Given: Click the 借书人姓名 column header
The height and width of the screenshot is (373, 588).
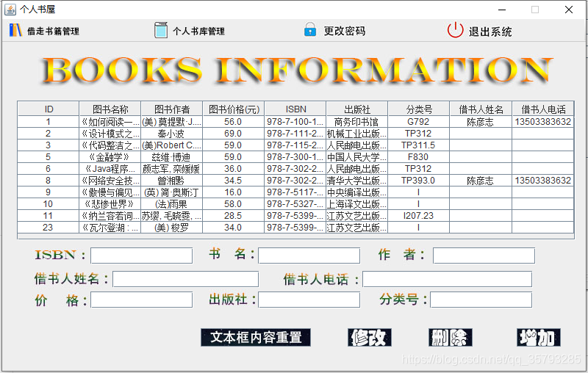Looking at the screenshot, I should click(x=481, y=109).
